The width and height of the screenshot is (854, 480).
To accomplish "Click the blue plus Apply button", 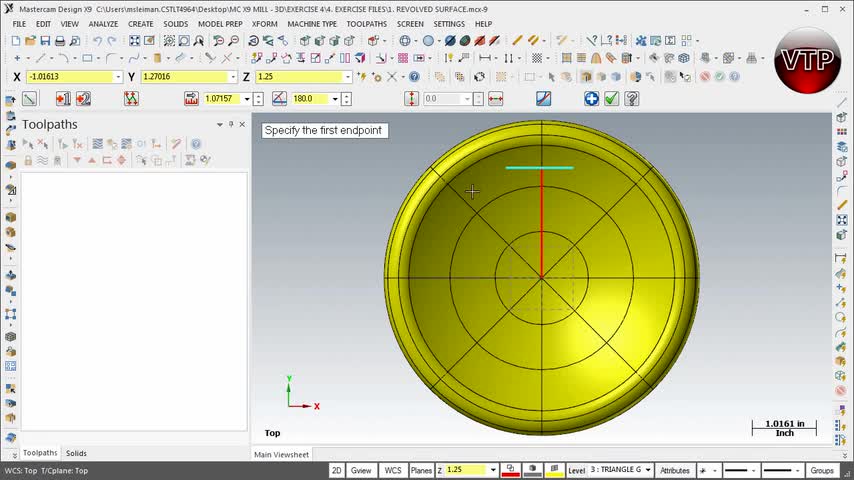I will coord(591,98).
